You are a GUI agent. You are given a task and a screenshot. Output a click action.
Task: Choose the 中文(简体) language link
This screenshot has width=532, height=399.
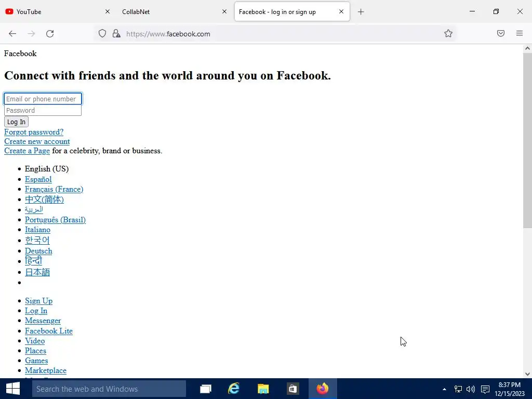point(45,199)
